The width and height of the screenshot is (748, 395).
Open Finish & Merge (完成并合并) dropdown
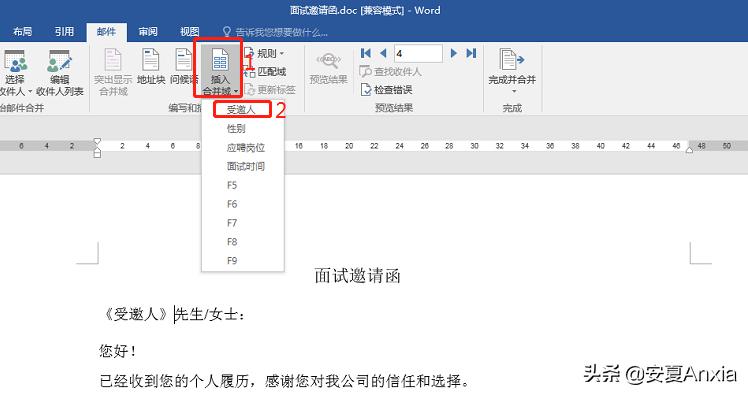(x=512, y=71)
